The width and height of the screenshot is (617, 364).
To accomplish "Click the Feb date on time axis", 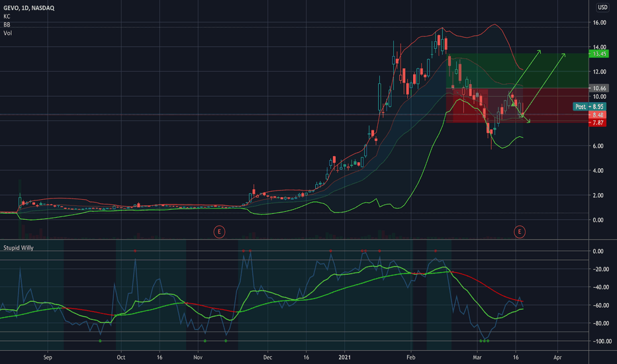I will click(411, 357).
